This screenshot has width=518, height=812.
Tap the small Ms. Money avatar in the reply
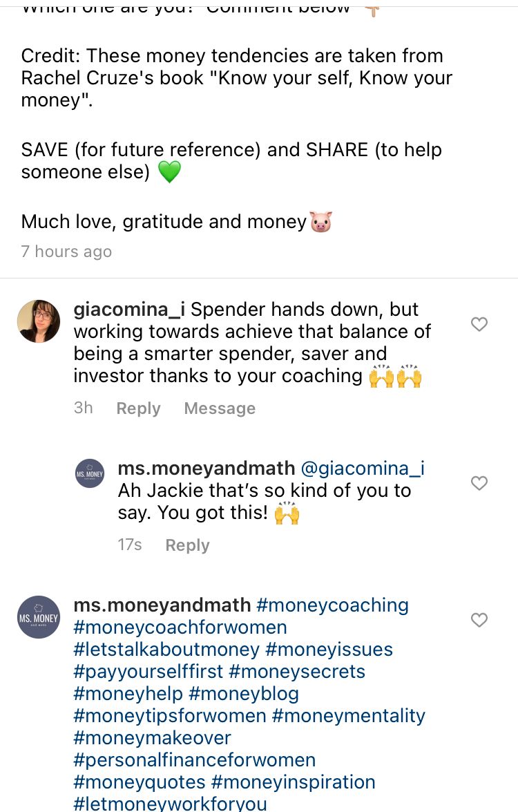(x=90, y=473)
